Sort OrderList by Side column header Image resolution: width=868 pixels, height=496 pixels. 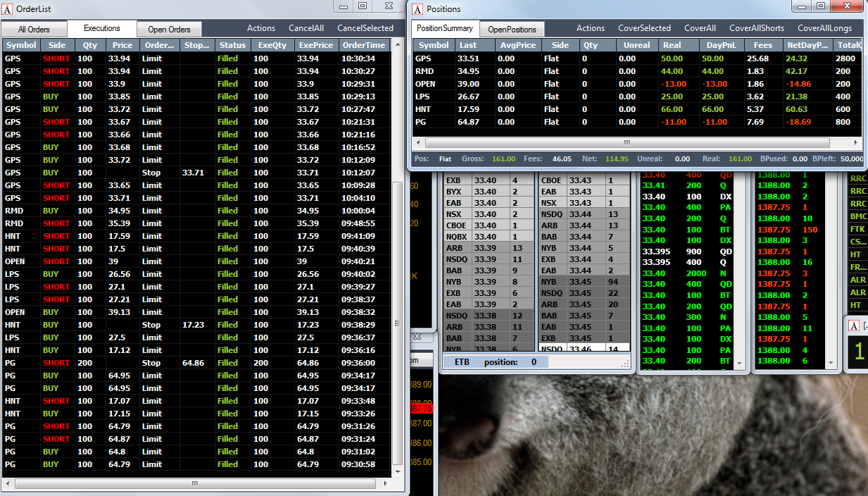pyautogui.click(x=57, y=45)
